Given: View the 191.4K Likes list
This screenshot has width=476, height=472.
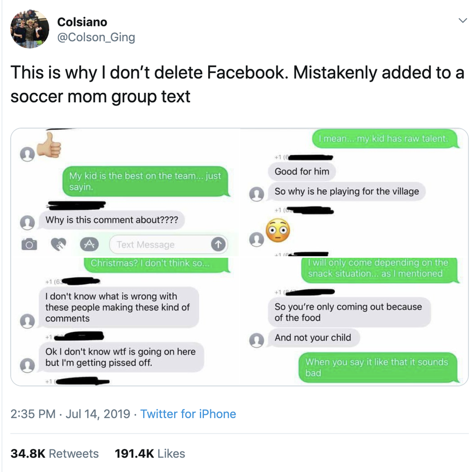Looking at the screenshot, I should [x=150, y=453].
